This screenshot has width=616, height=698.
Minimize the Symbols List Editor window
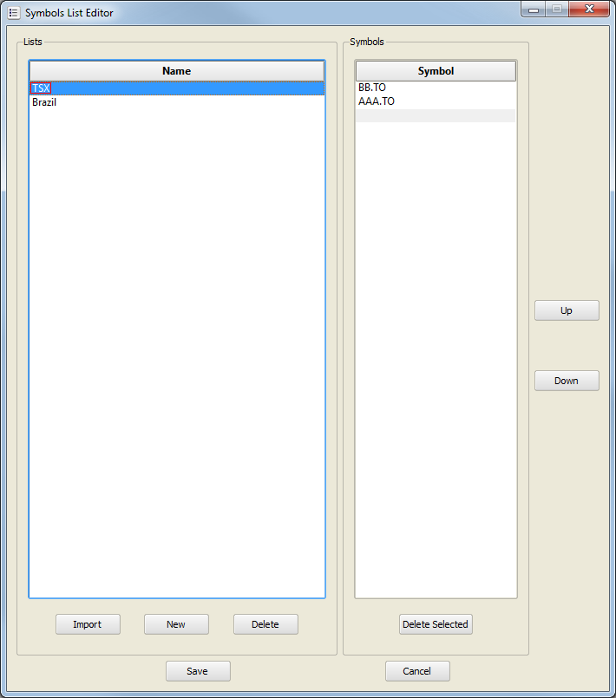tap(533, 10)
